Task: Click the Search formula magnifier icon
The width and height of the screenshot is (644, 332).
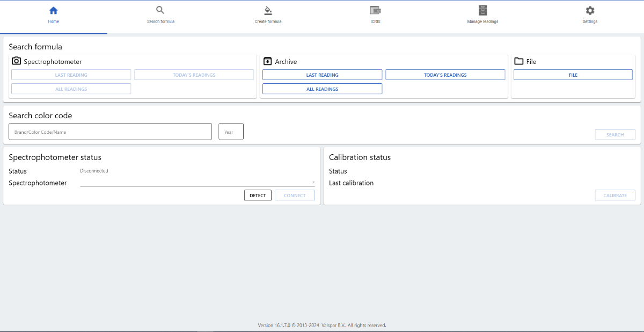Action: point(160,10)
